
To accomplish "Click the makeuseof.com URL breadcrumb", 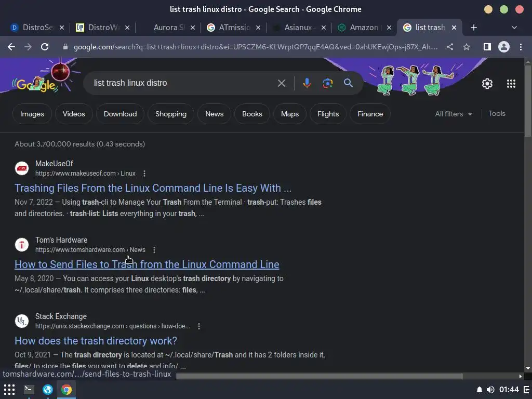I will 85,174.
